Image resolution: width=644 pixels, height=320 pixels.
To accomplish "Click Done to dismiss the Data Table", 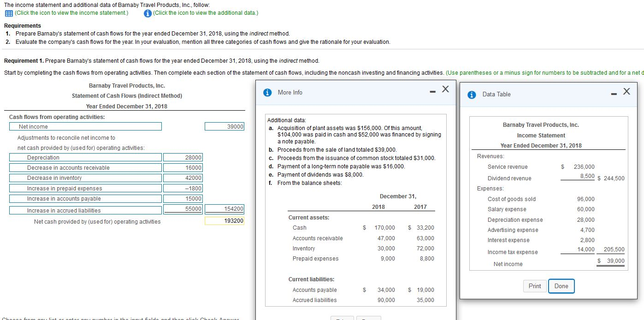I will point(561,286).
